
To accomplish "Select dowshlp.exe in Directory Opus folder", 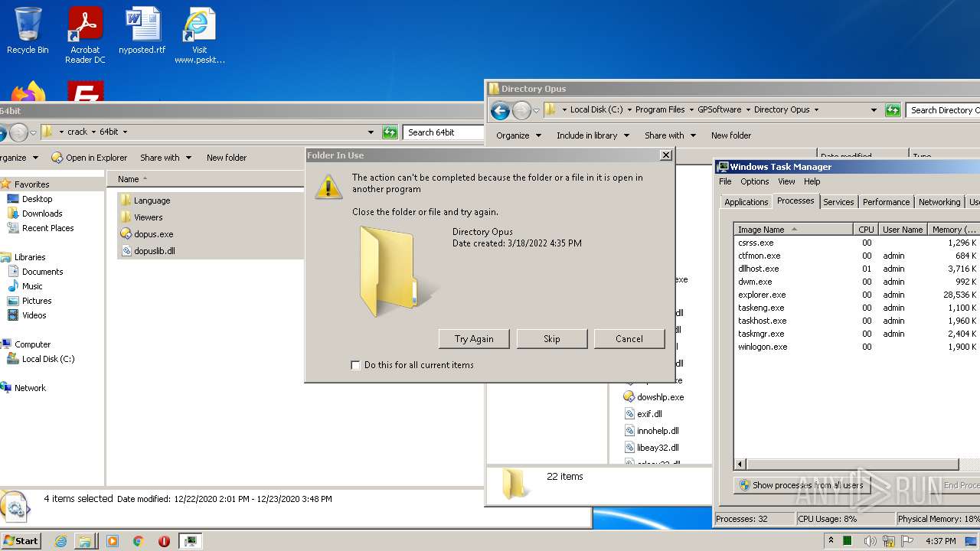I will click(x=654, y=397).
